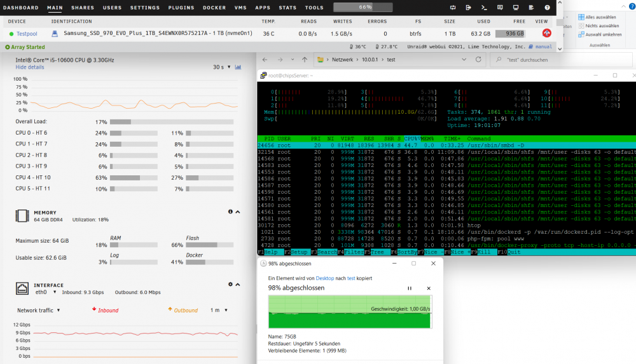Open the feedback speech bubble icon
636x364 pixels.
500,7
